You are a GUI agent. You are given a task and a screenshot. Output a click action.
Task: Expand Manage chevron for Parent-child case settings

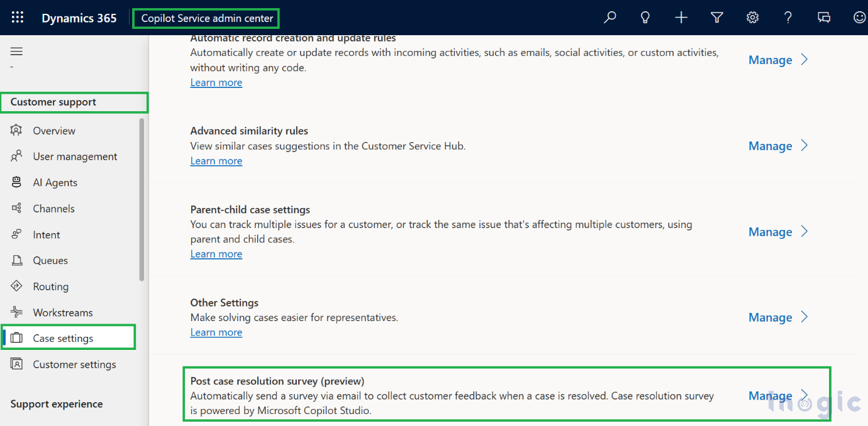[804, 232]
